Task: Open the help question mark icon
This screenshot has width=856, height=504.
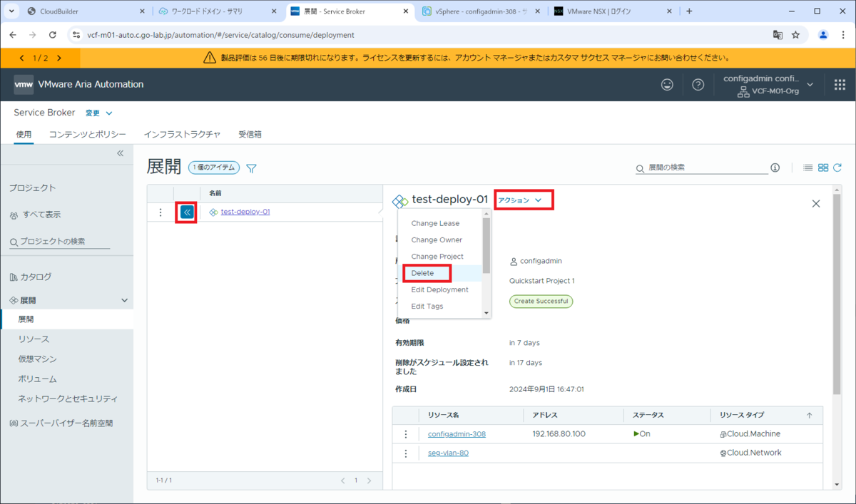Action: tap(698, 84)
